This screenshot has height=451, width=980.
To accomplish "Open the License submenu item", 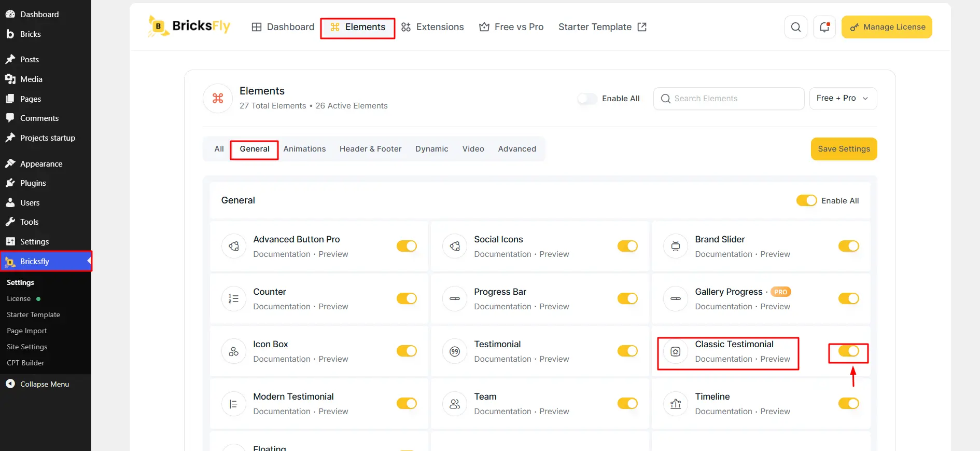I will click(x=19, y=298).
